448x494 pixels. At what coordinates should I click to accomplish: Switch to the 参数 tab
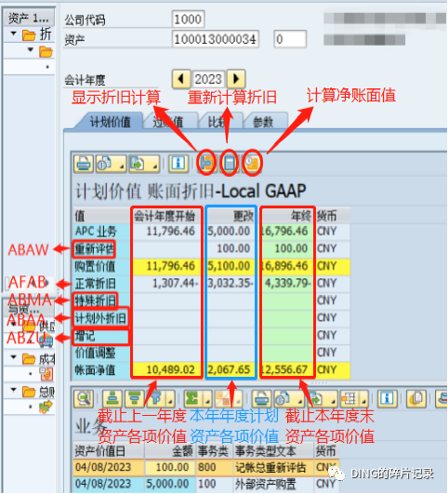[263, 122]
